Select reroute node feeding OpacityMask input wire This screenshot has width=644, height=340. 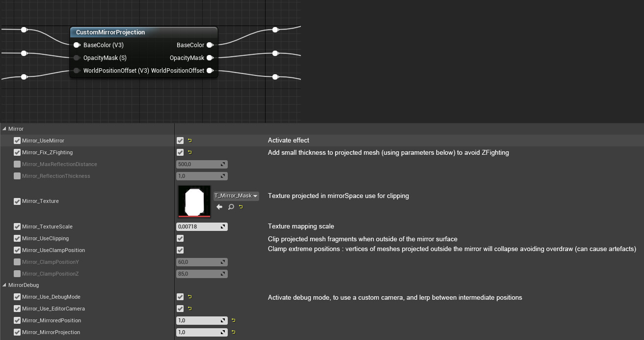pyautogui.click(x=24, y=53)
